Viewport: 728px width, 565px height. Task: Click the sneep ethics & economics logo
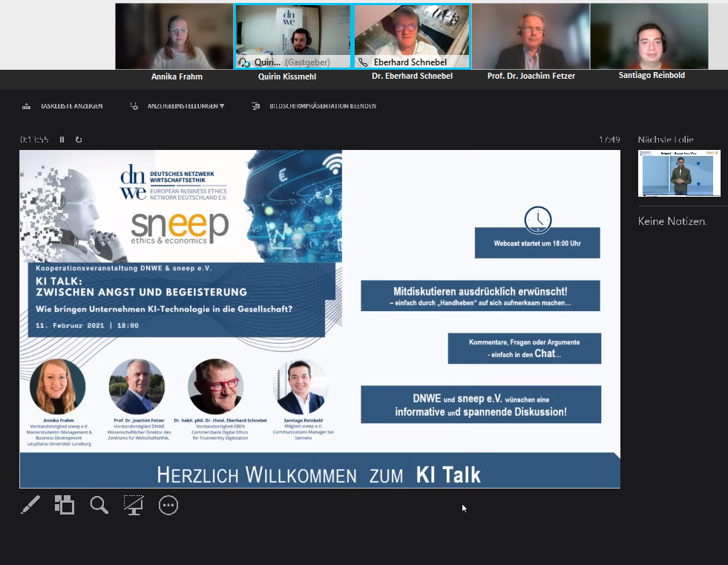pos(180,228)
